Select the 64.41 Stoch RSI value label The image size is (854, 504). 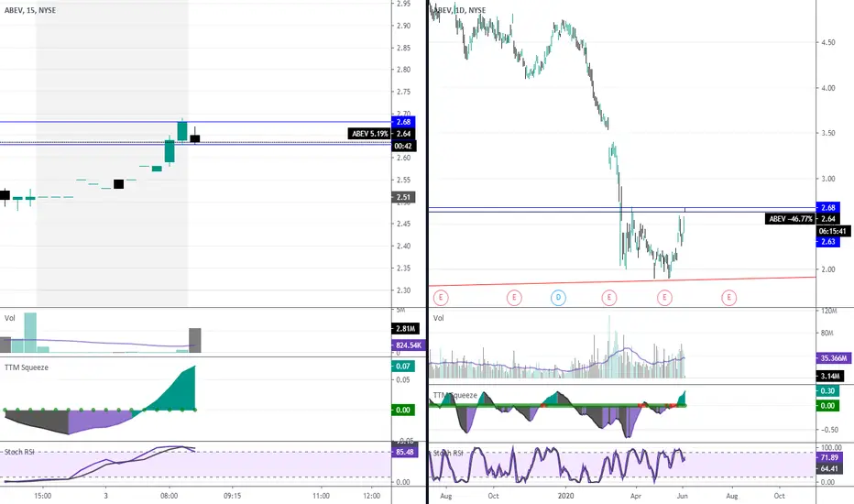pos(829,468)
